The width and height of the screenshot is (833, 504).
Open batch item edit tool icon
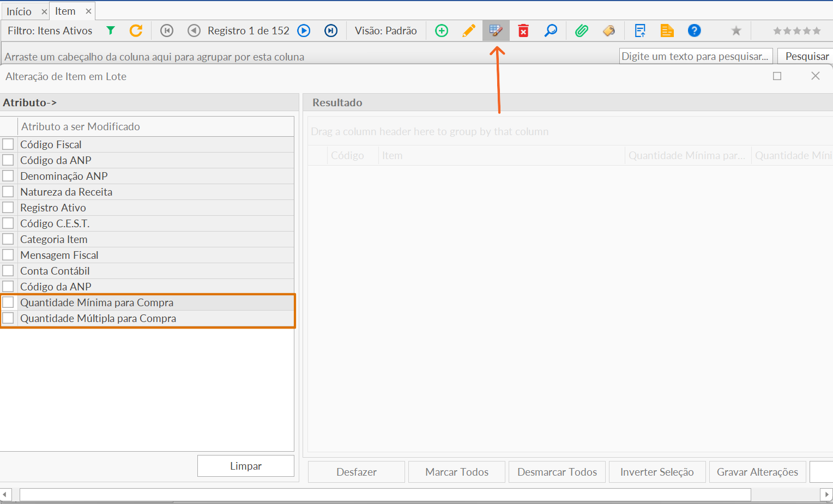point(496,31)
